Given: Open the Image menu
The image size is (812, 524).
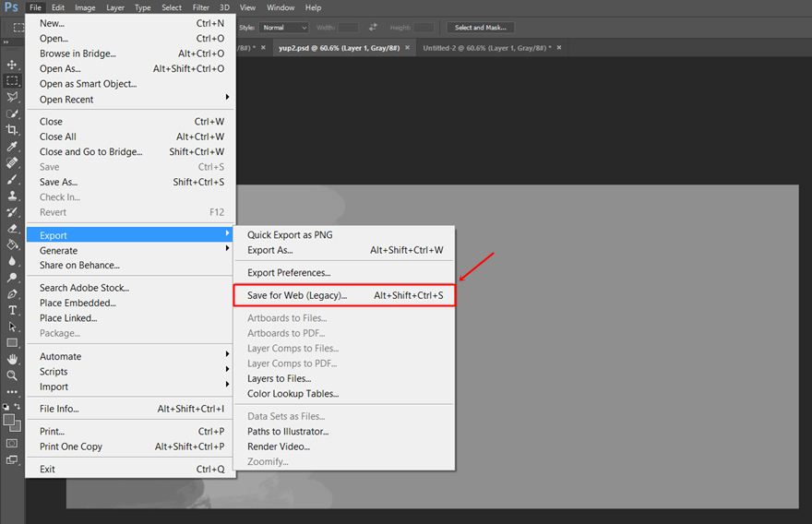Looking at the screenshot, I should (x=85, y=7).
